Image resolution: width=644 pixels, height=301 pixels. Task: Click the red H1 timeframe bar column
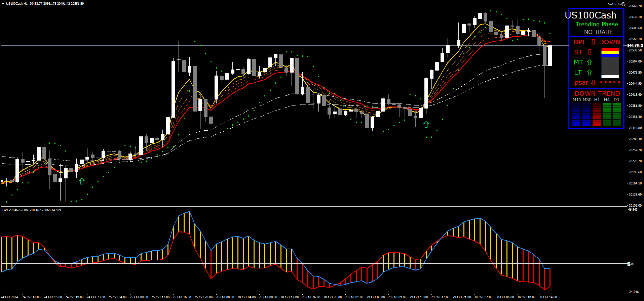click(597, 115)
